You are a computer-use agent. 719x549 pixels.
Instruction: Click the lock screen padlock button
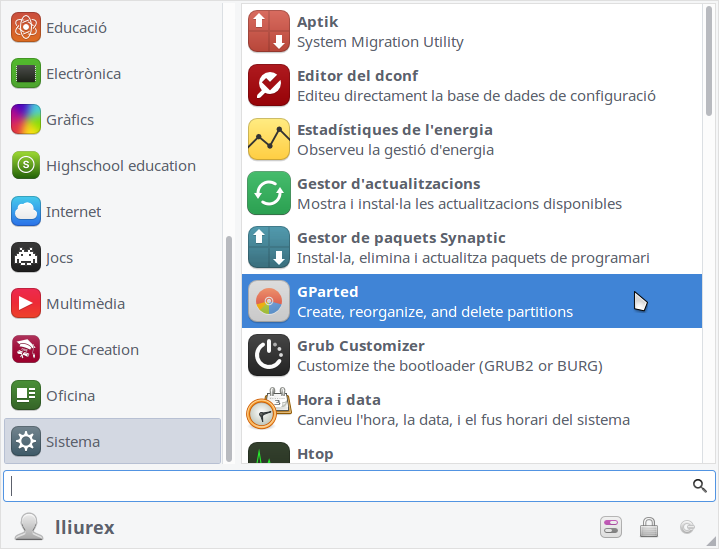pyautogui.click(x=649, y=527)
